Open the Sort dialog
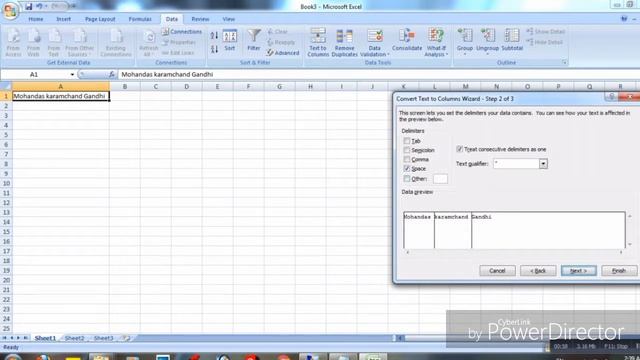Screen dimensions: 640x360 [x=230, y=40]
